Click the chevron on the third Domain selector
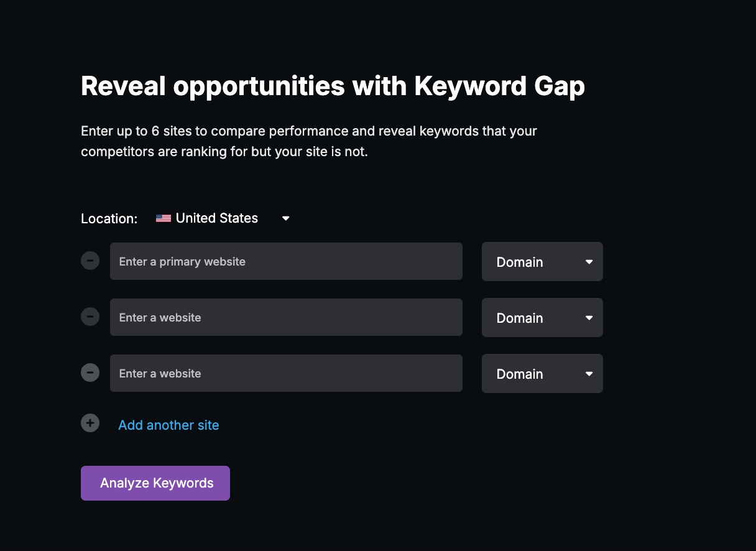Image resolution: width=756 pixels, height=551 pixels. (x=588, y=374)
